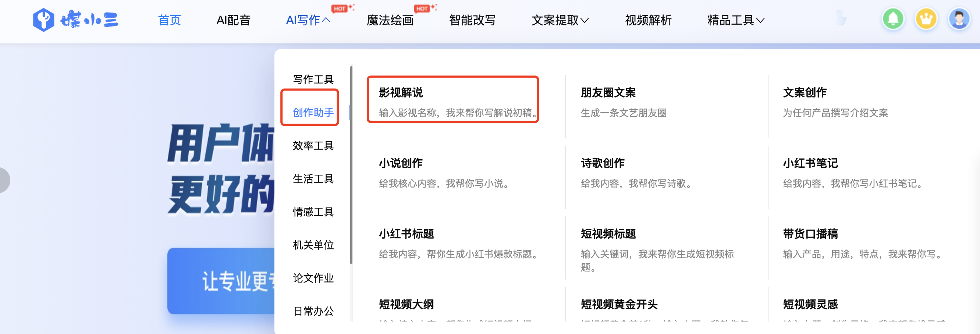Click the yellow crown VIP icon
Viewport: 980px width, 334px height.
(x=926, y=19)
